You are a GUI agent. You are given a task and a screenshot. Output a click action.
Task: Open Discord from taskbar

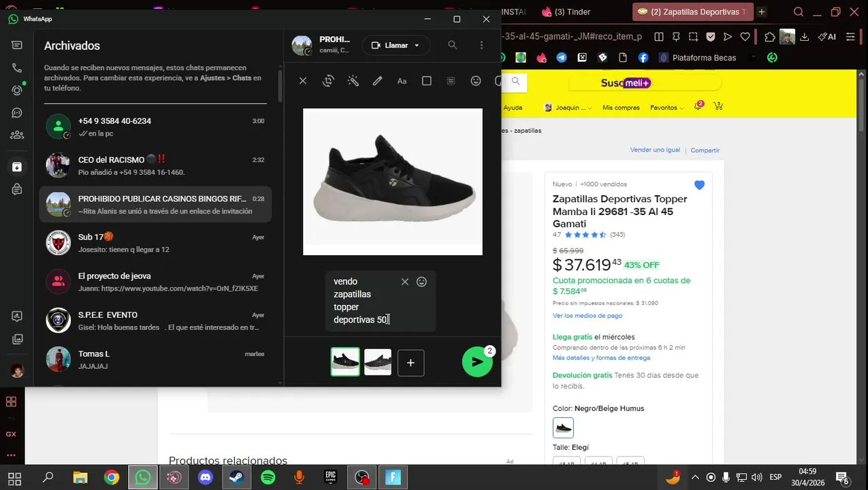pos(206,478)
